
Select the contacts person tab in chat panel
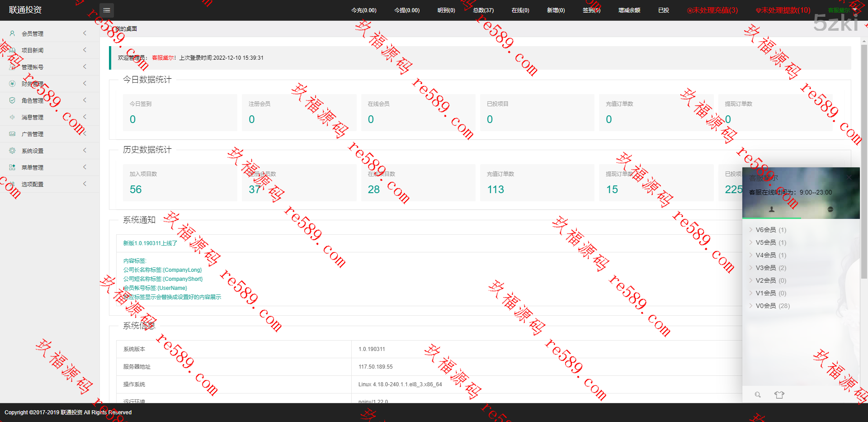click(x=772, y=209)
